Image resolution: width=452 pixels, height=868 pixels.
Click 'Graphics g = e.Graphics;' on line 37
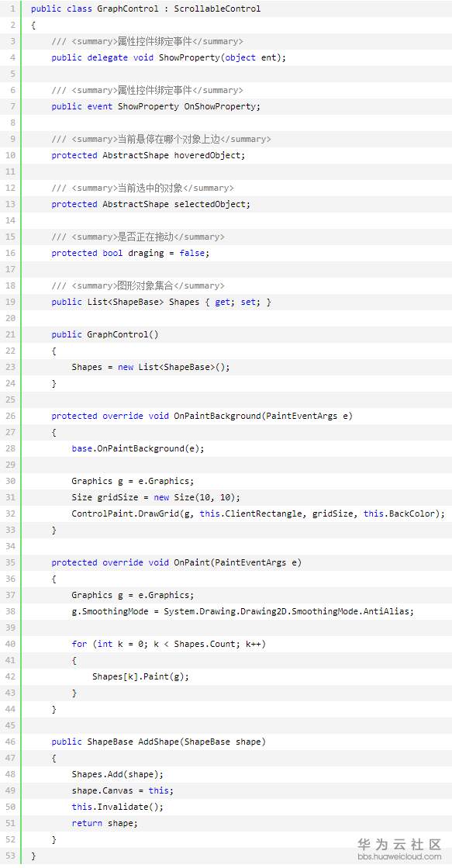click(x=133, y=595)
